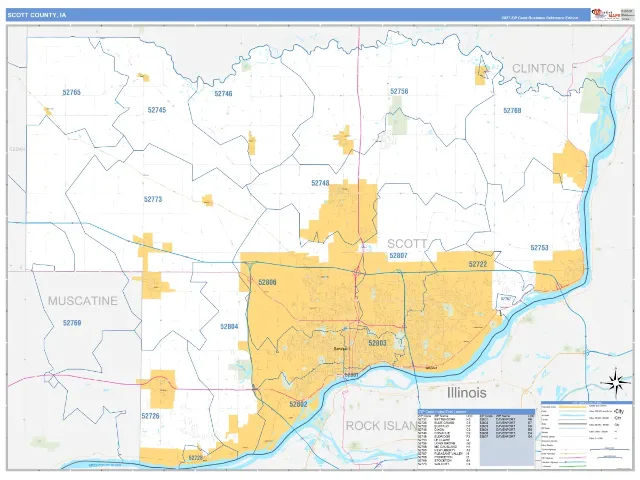Select ZIP code label 52756
This screenshot has width=640, height=480.
pos(399,91)
